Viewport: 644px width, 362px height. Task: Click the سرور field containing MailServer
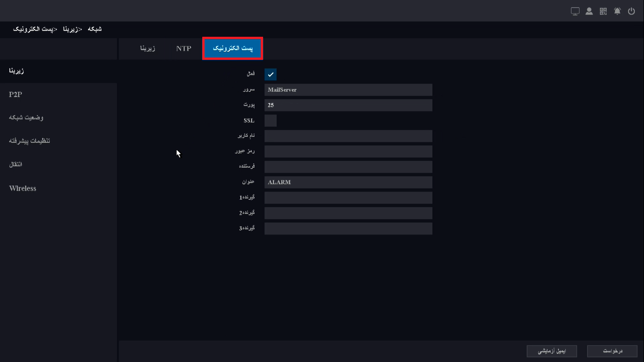tap(348, 90)
